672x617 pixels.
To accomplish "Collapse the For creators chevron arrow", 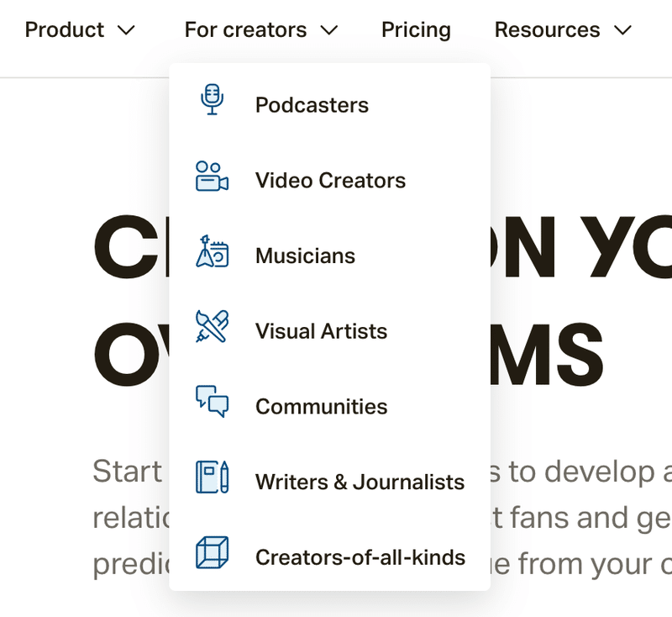I will pos(329,30).
